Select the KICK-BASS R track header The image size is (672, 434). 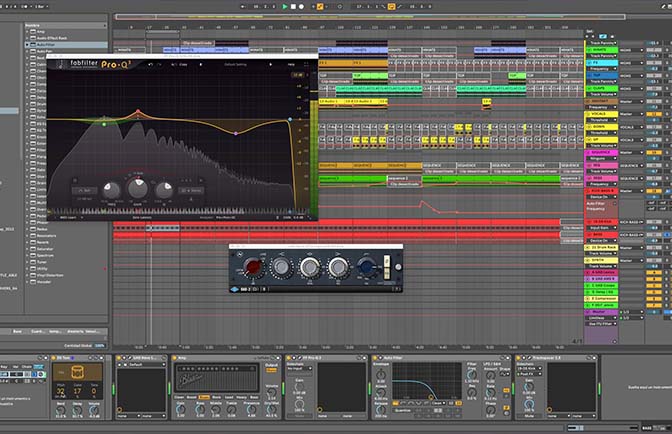click(601, 191)
